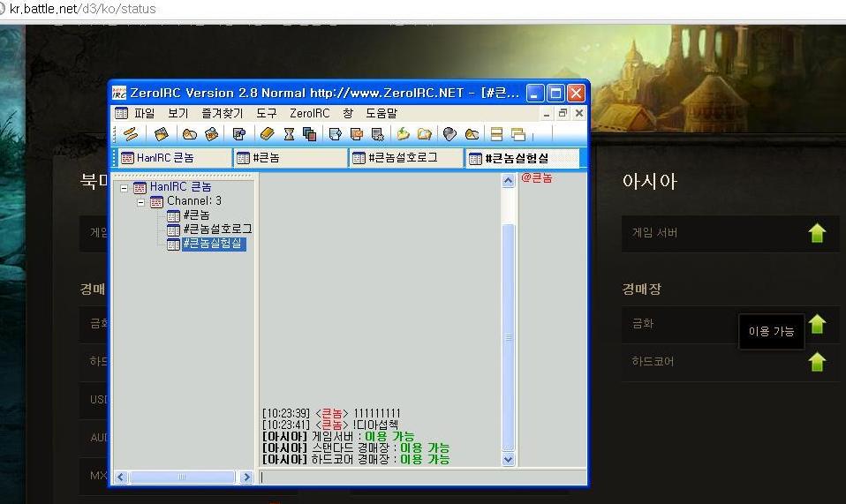
Task: Click the tile windows horizontally icon
Action: [x=497, y=133]
